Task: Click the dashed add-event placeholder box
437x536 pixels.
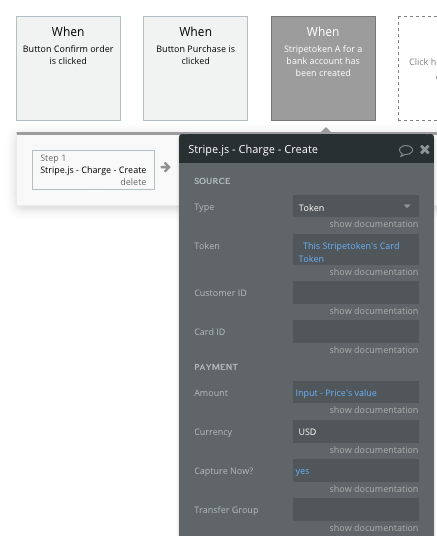Action: click(418, 68)
